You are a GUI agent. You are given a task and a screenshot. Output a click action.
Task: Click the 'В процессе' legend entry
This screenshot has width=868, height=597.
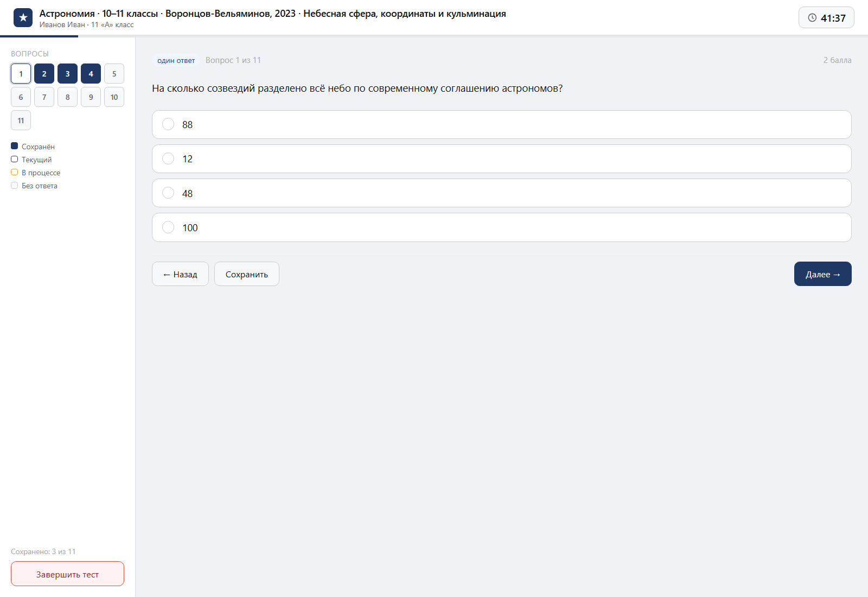click(36, 173)
